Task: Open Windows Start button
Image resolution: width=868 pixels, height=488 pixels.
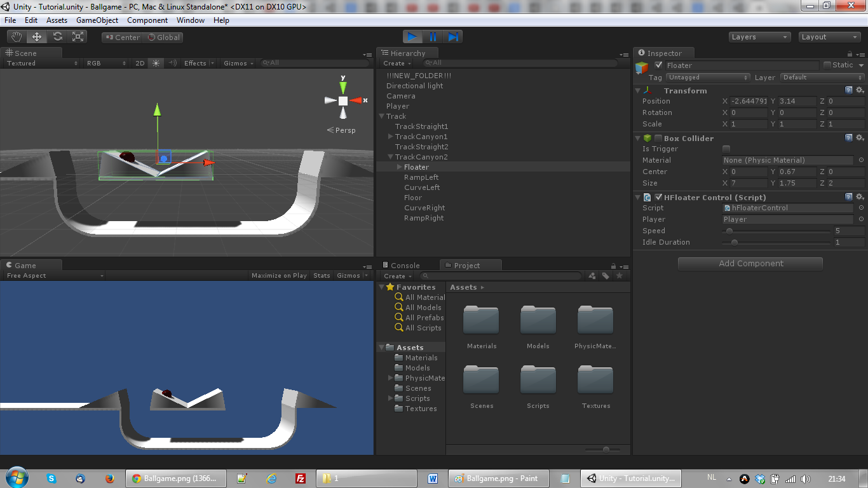Action: (x=16, y=478)
